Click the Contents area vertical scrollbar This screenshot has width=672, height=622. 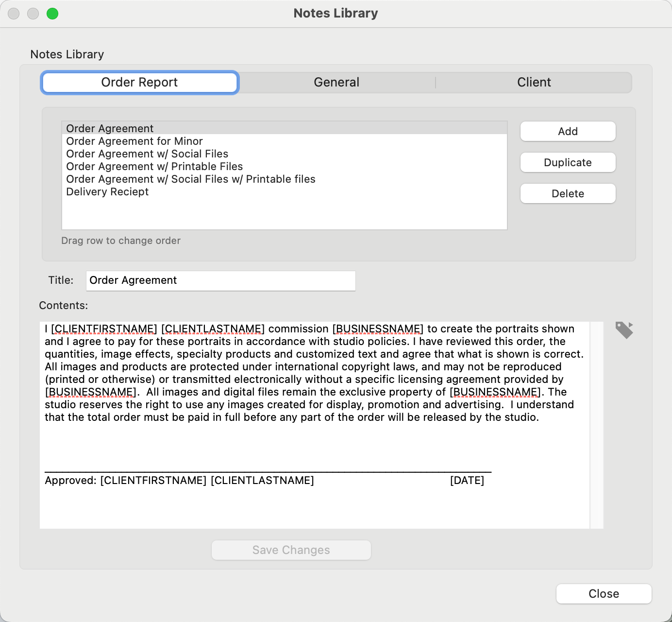(596, 425)
